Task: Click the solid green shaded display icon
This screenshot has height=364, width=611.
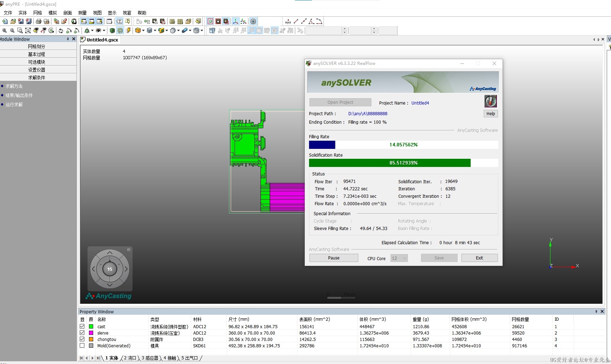Action: 112,30
